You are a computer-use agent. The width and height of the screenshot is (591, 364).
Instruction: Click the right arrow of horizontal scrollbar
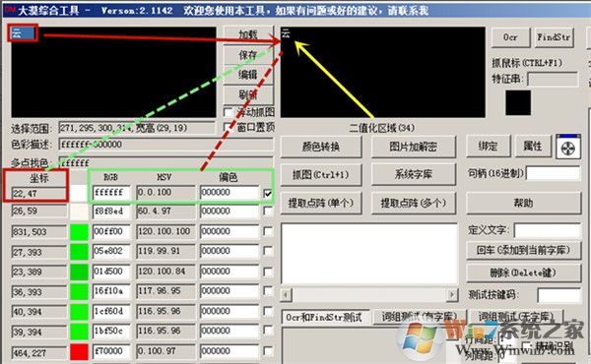coord(452,294)
